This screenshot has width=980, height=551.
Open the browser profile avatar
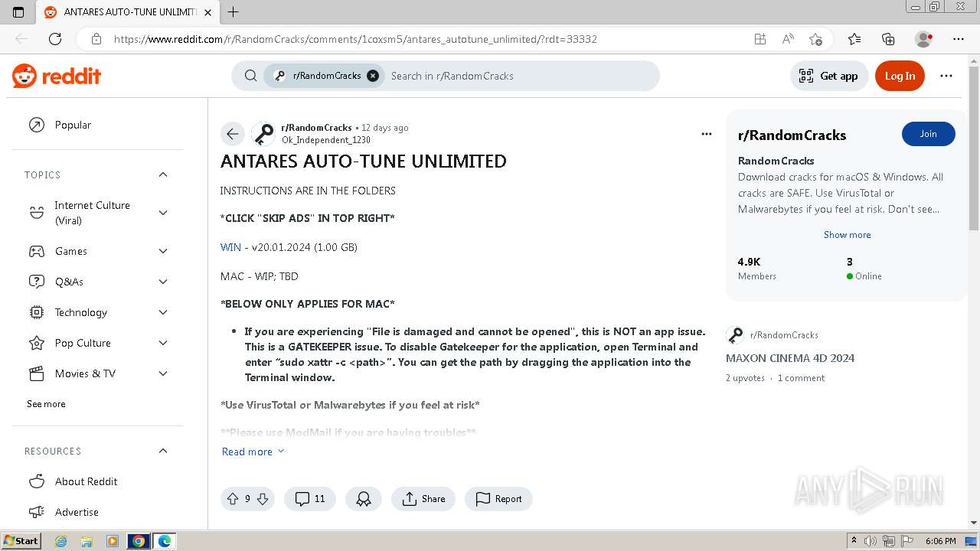point(924,39)
